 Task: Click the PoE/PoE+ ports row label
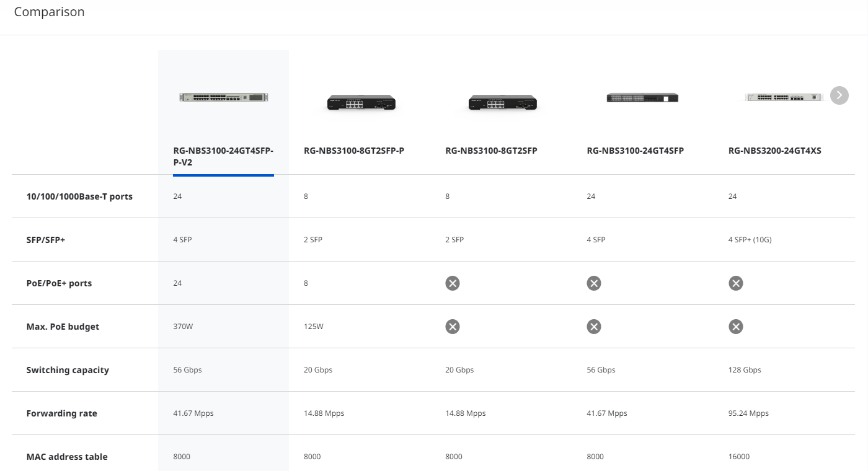(x=59, y=283)
